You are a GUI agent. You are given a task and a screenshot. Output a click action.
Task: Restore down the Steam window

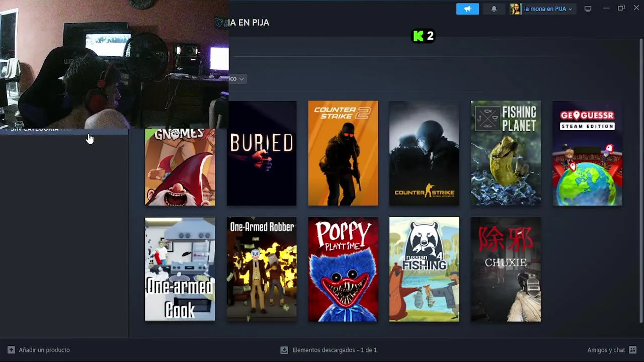tap(621, 8)
